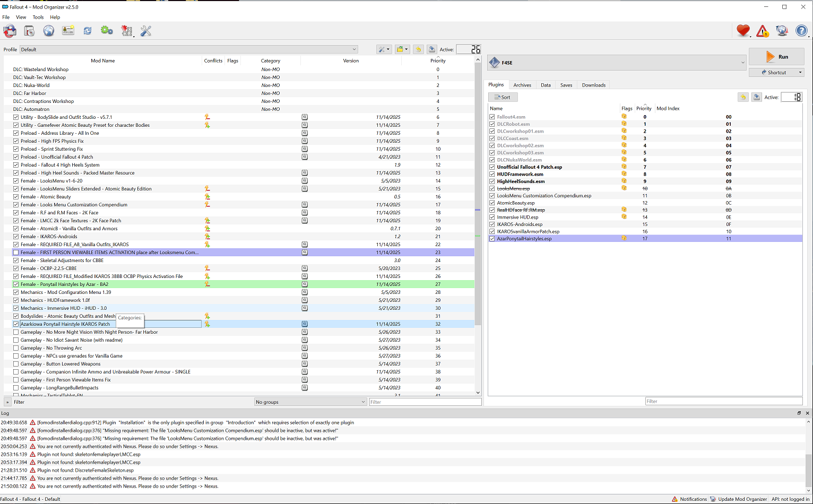Sort mods by Mod Name header
Image resolution: width=813 pixels, height=504 pixels.
tap(103, 60)
